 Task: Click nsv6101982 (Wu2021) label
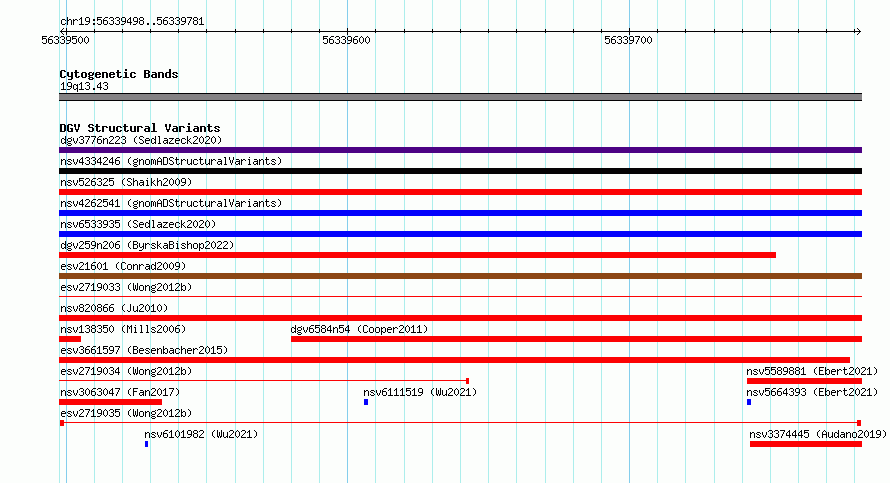[x=201, y=434]
